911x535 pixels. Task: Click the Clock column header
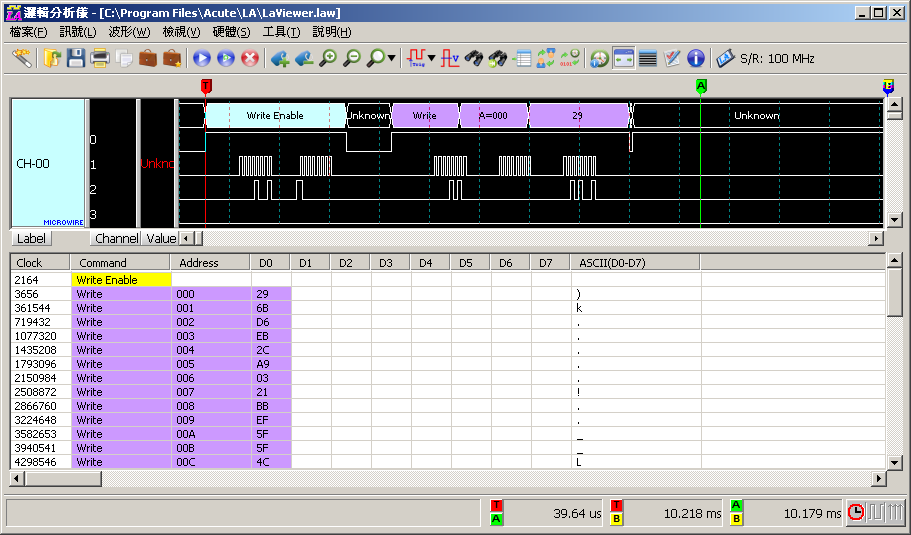tap(40, 263)
